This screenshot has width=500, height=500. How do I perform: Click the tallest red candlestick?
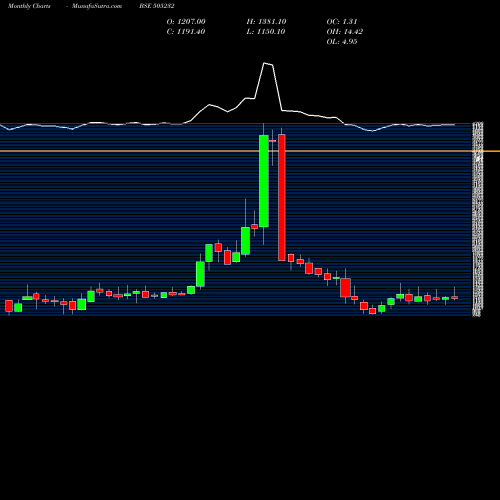(282, 197)
